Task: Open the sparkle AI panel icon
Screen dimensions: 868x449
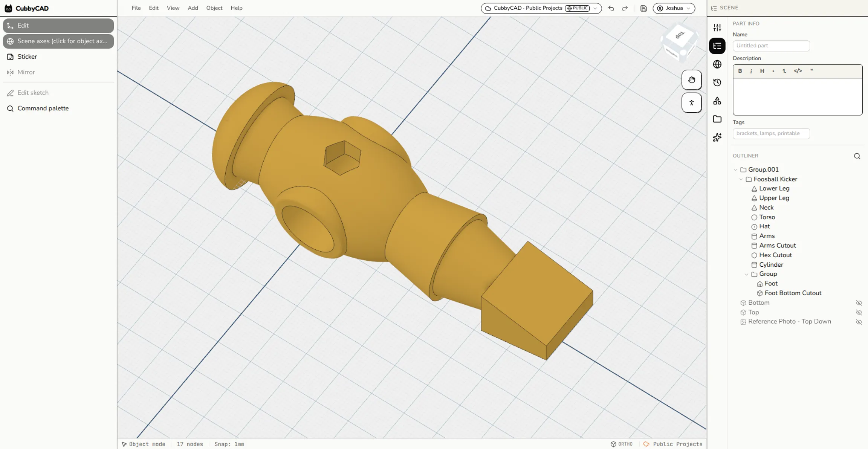Action: [x=717, y=137]
